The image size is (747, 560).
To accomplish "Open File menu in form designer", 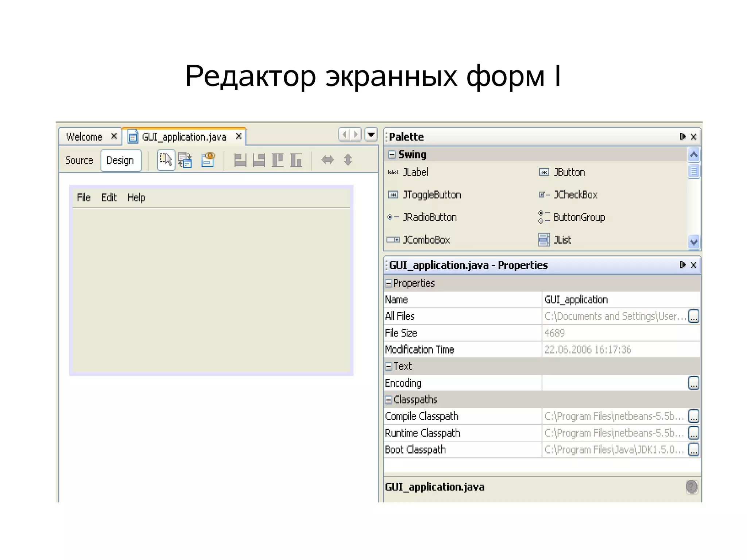I will (84, 197).
